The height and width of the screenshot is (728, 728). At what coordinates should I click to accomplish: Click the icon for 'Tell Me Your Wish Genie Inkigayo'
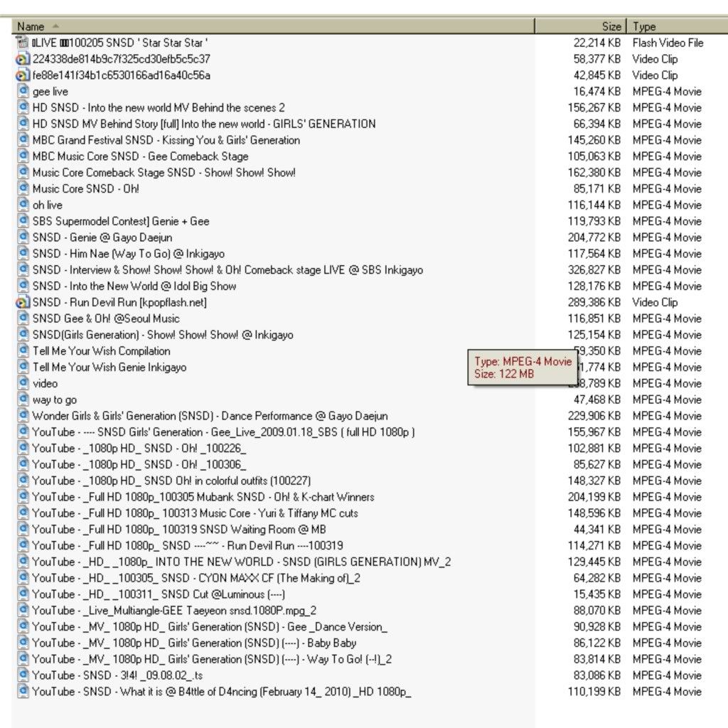tap(23, 368)
